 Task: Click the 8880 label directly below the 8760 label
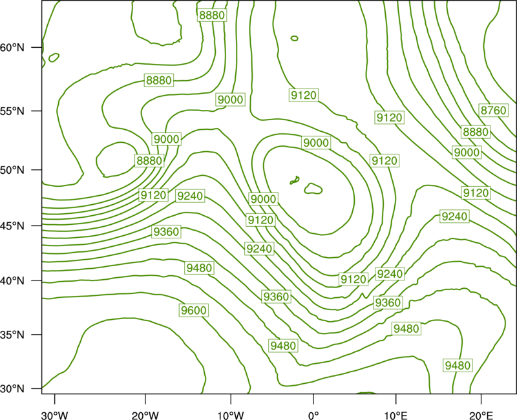coord(476,132)
